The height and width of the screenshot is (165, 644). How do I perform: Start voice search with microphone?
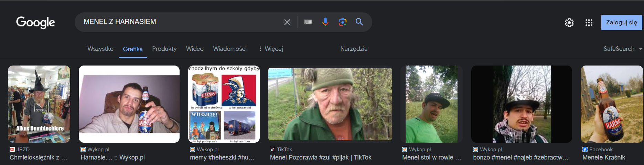pos(325,22)
